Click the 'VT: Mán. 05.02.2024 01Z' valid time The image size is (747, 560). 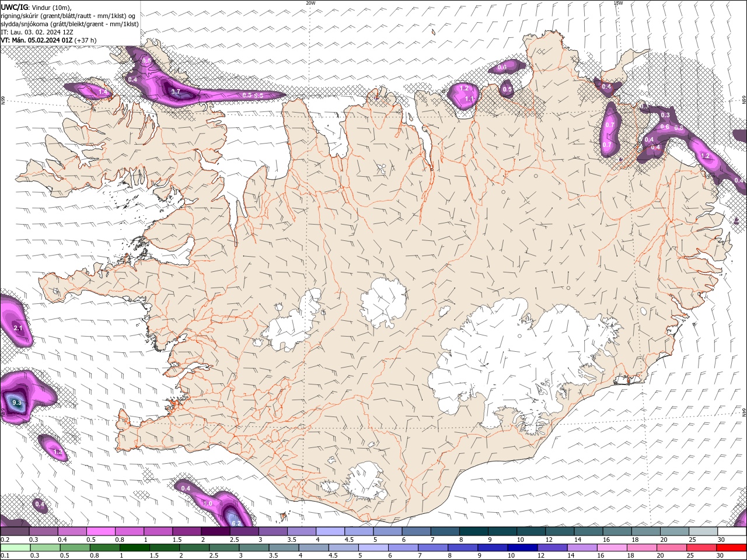click(37, 40)
